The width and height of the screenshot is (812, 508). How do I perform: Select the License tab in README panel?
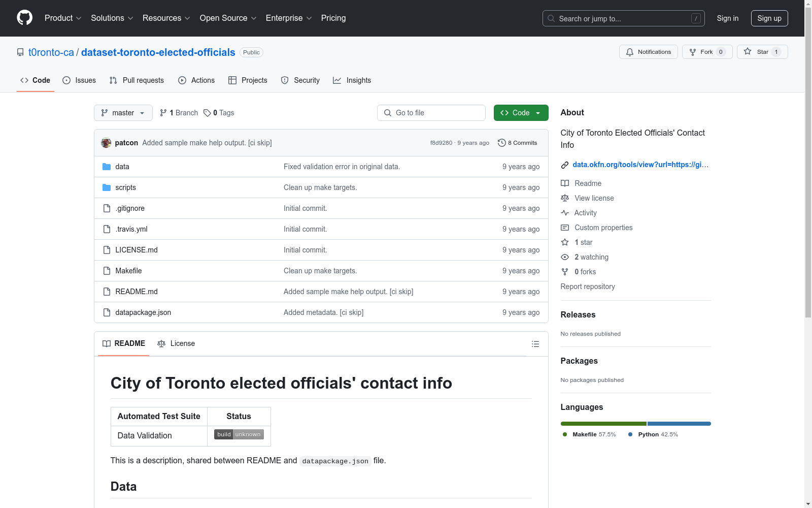coord(176,344)
